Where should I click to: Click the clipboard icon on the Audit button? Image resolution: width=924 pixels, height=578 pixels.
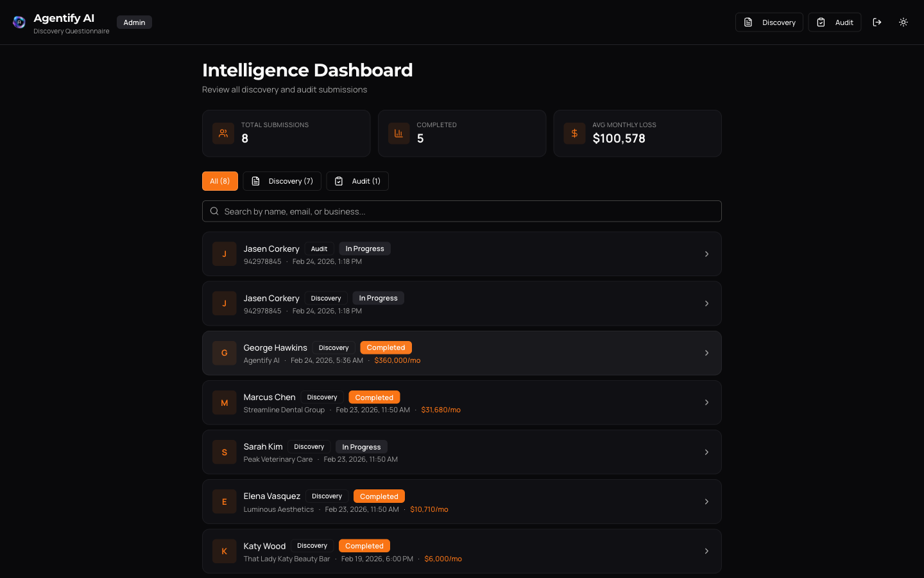tap(821, 22)
